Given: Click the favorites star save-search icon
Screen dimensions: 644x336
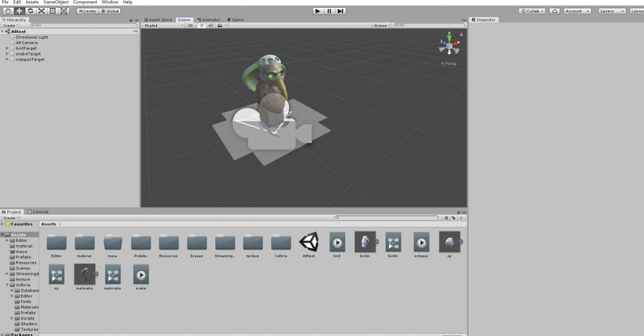Looking at the screenshot, I should [461, 218].
